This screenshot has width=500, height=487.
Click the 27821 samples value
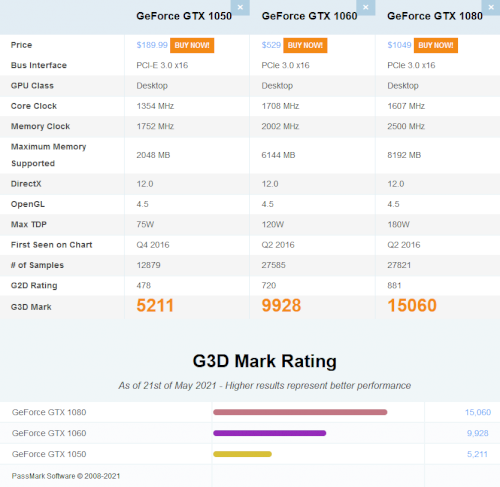coord(399,265)
